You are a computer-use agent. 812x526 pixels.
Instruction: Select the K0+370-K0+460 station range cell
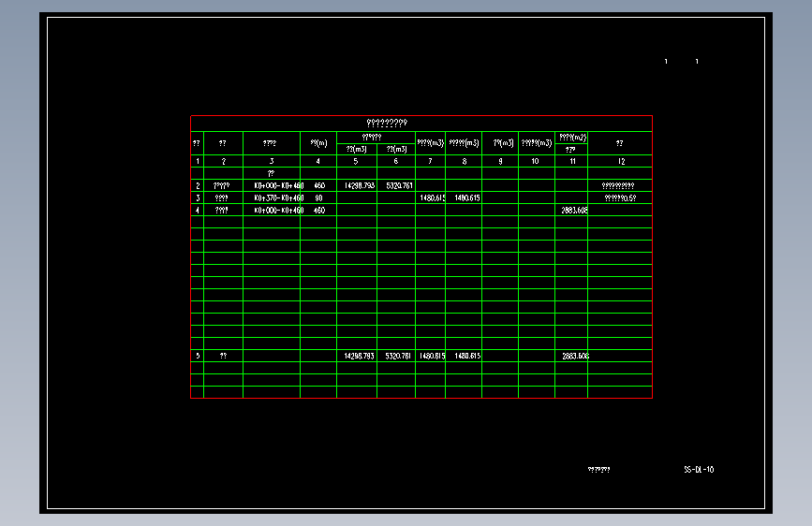[278, 197]
